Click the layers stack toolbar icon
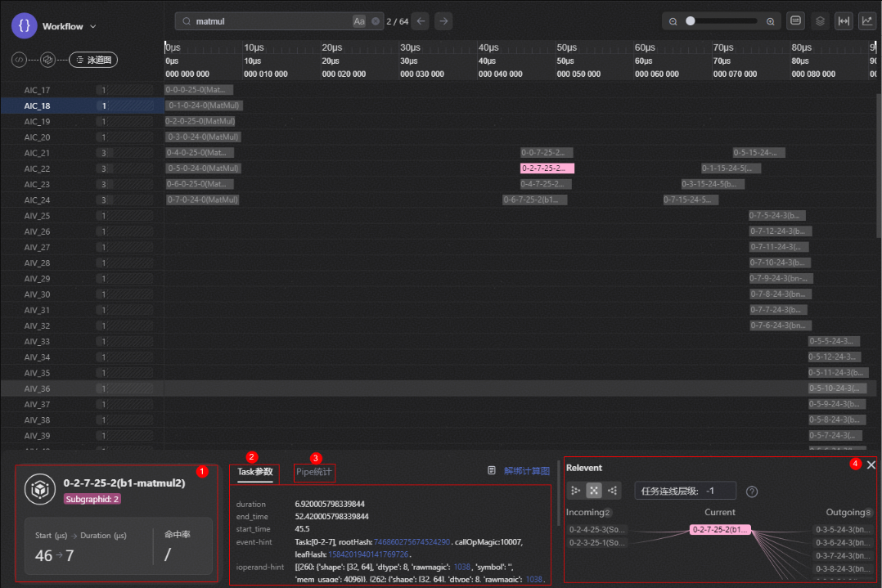 (820, 21)
